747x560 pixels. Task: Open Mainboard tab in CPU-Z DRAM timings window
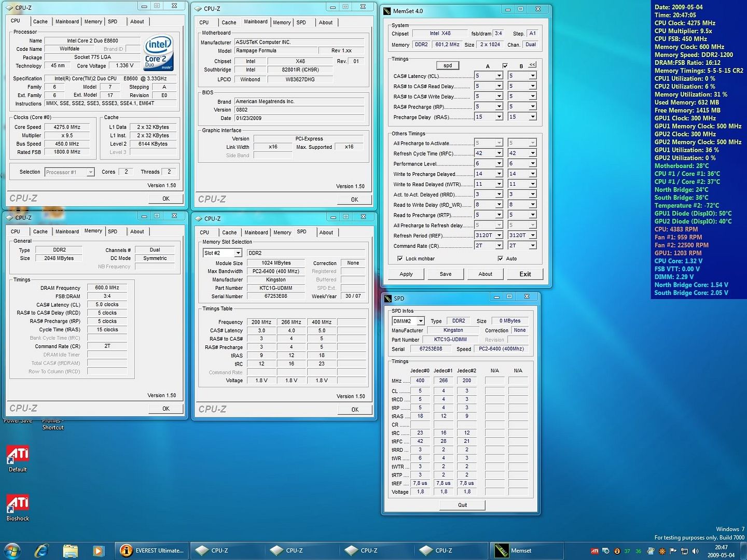[x=67, y=232]
